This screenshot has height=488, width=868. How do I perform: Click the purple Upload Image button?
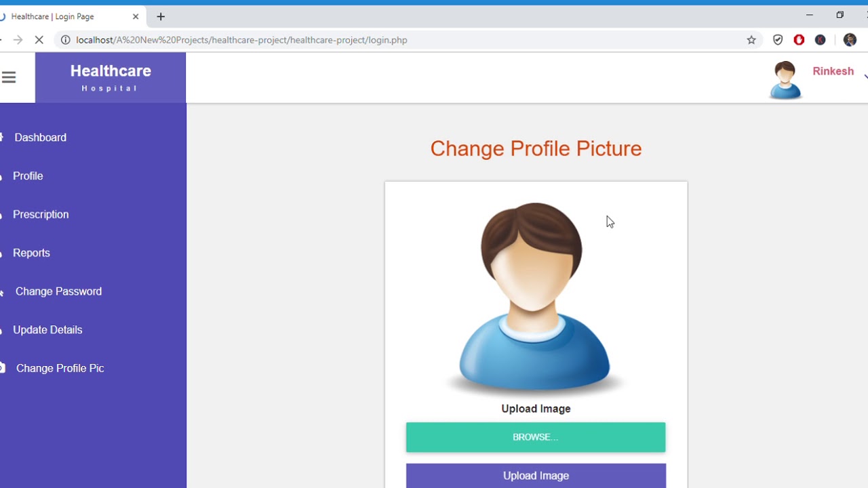(536, 476)
